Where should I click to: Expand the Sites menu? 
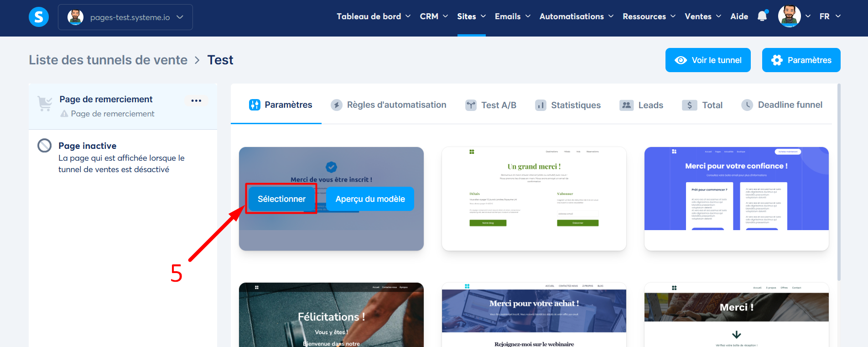[x=472, y=16]
